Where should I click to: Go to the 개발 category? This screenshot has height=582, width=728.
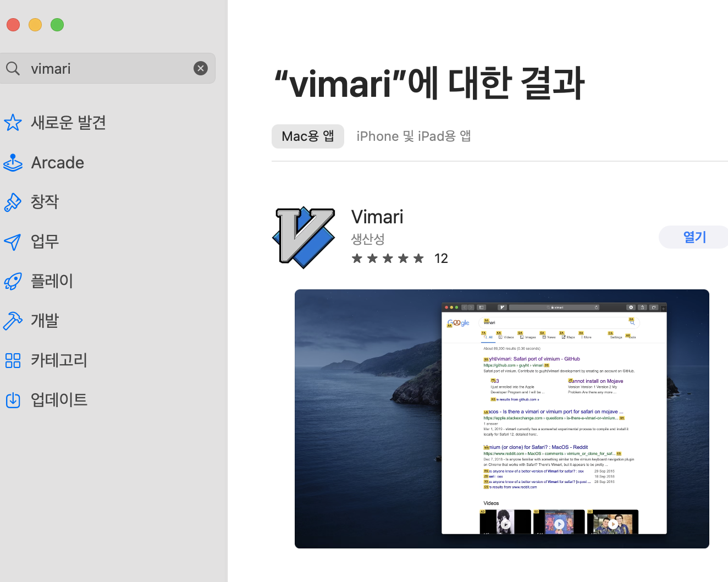click(45, 321)
